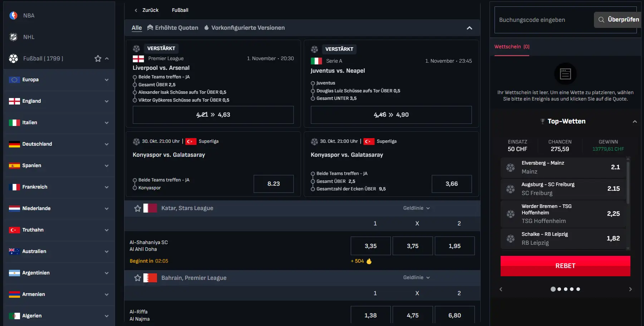Click the fire icon next to +504

click(369, 261)
